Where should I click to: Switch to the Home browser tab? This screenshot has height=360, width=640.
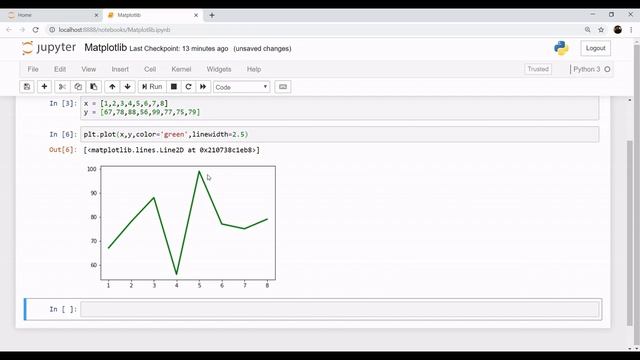(x=51, y=15)
